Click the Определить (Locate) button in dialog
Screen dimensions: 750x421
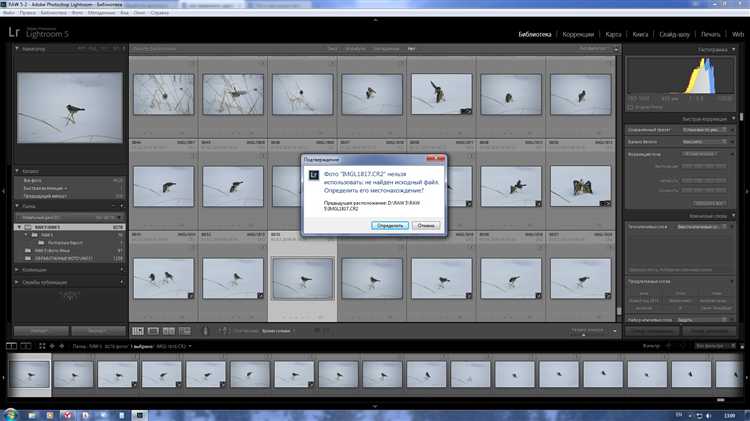(390, 225)
